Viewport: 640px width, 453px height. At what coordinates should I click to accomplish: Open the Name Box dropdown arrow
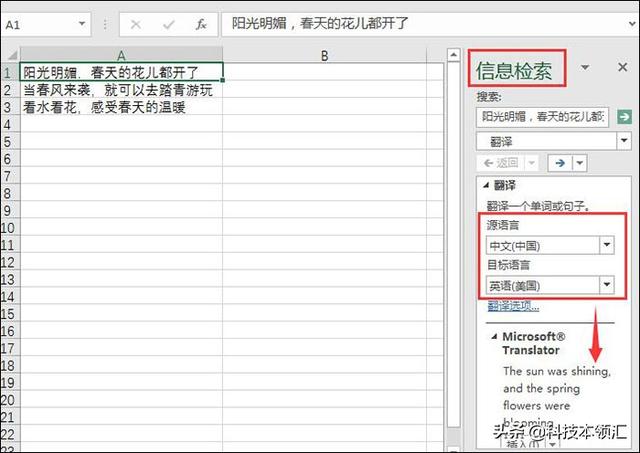82,24
